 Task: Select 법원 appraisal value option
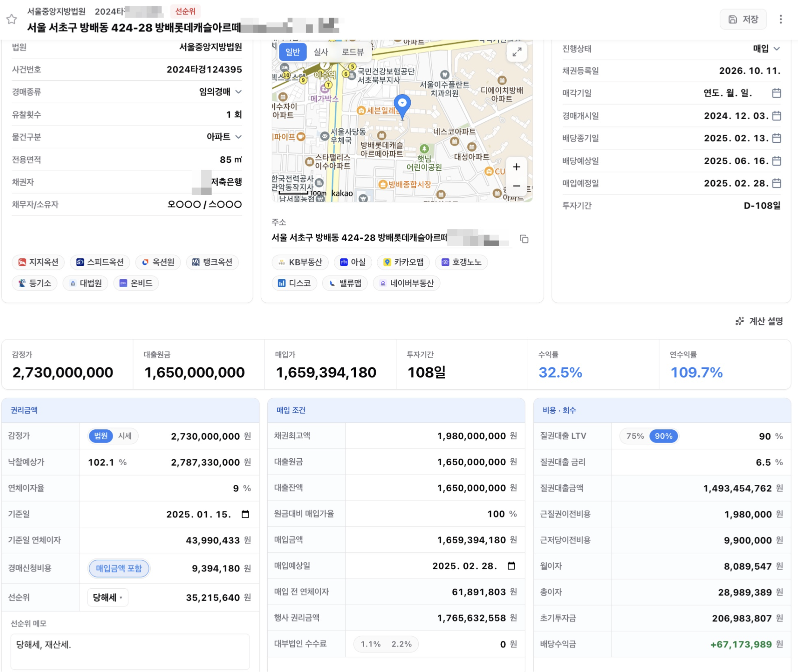point(101,436)
